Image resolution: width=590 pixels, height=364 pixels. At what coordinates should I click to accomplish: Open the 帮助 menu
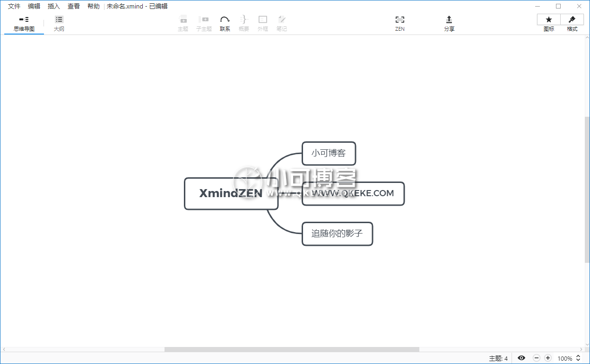pyautogui.click(x=94, y=6)
